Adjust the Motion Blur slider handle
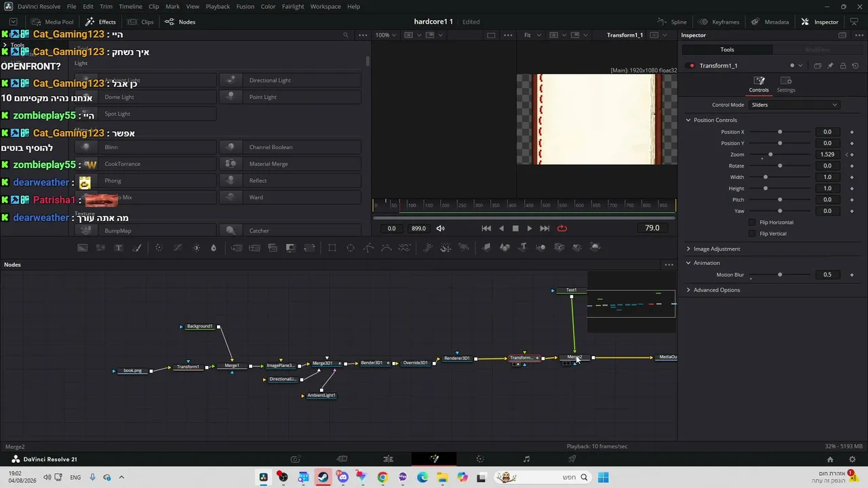 point(780,274)
